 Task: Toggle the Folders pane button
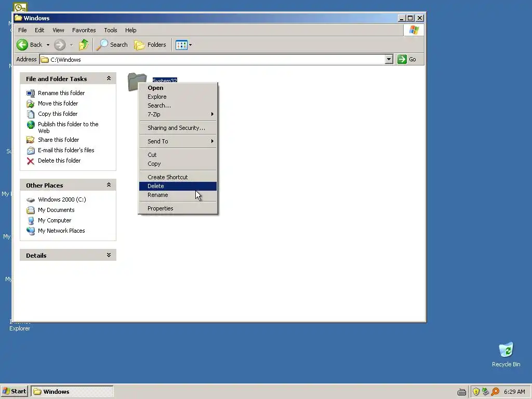[150, 45]
